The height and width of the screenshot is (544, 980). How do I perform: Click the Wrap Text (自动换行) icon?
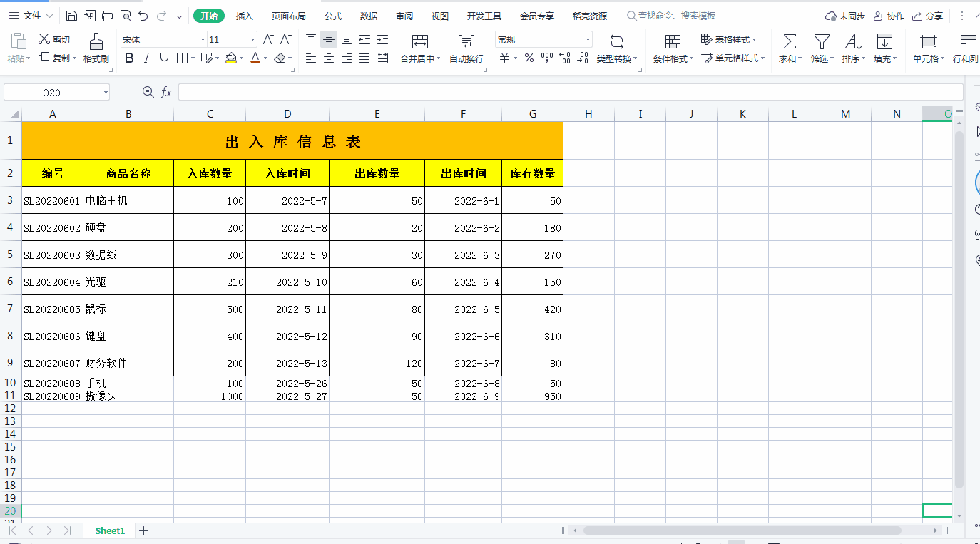click(466, 41)
